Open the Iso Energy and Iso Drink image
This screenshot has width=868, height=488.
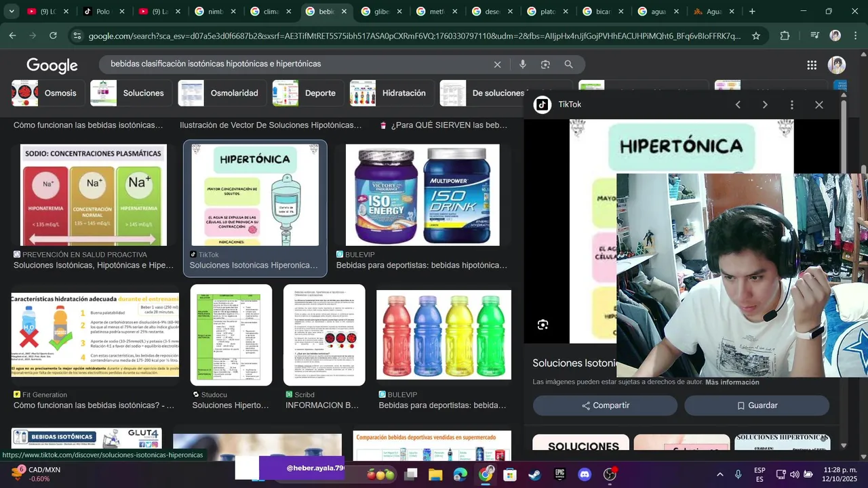click(x=422, y=195)
